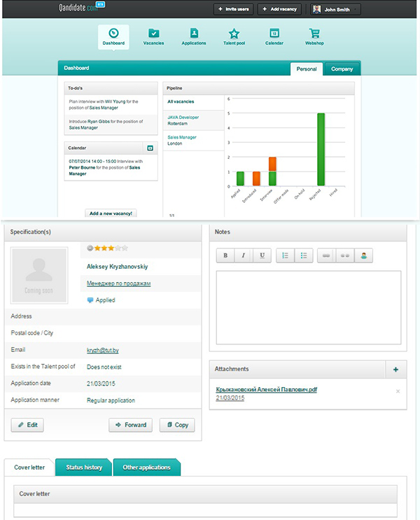The height and width of the screenshot is (520, 420).
Task: Toggle bold formatting in Notes
Action: click(225, 255)
